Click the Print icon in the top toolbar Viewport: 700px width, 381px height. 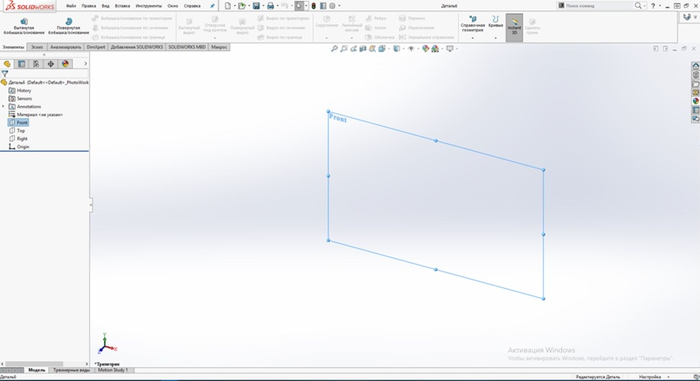(271, 6)
